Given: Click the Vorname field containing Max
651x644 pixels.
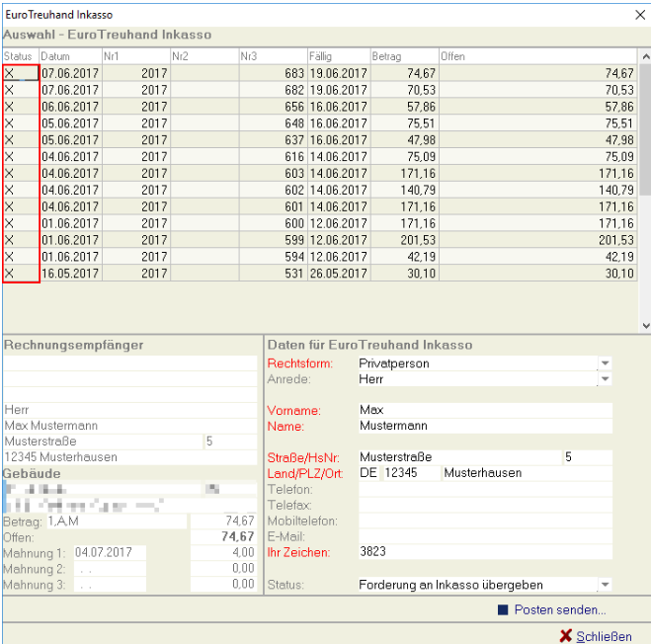Looking at the screenshot, I should tap(485, 410).
